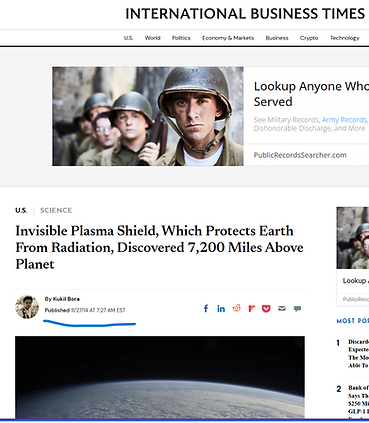Open the SCIENCE category link
The width and height of the screenshot is (369, 423).
click(56, 210)
